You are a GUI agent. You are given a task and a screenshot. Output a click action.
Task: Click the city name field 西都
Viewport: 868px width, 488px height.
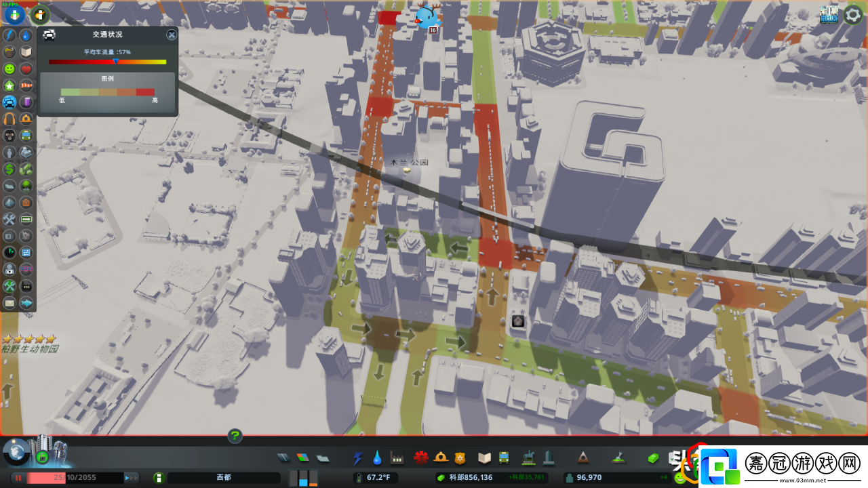coord(223,478)
